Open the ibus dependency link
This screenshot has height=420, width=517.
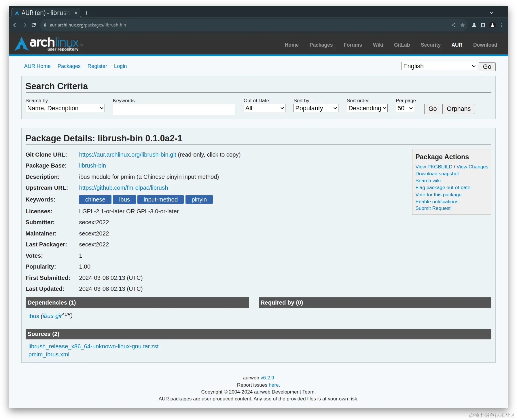click(34, 316)
